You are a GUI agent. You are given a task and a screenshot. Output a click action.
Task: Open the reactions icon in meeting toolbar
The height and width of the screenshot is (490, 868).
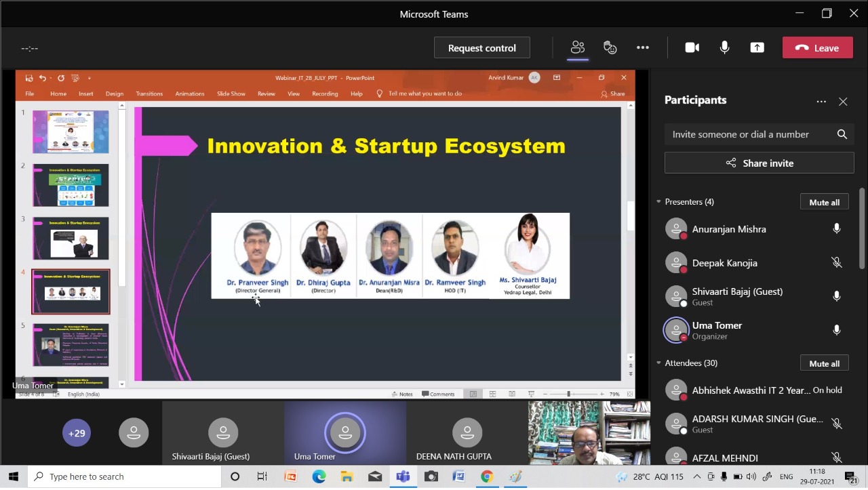(610, 47)
